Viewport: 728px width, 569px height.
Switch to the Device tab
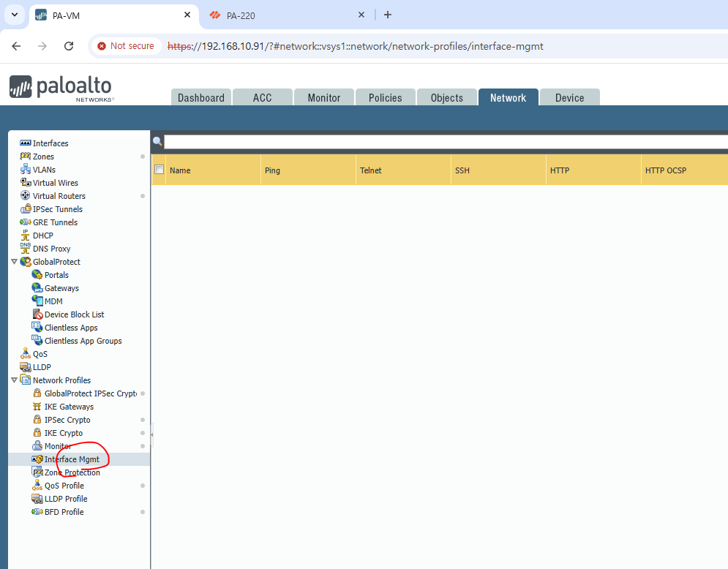[570, 97]
